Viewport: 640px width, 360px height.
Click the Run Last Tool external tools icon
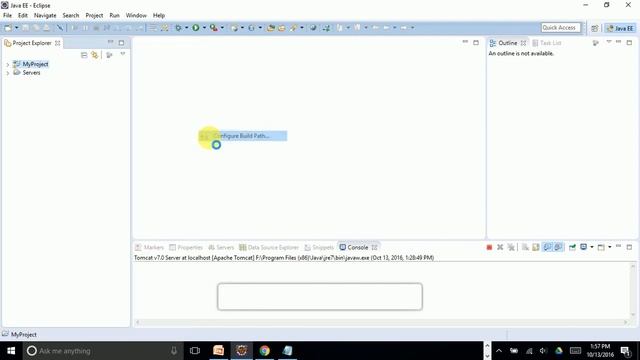(x=213, y=28)
